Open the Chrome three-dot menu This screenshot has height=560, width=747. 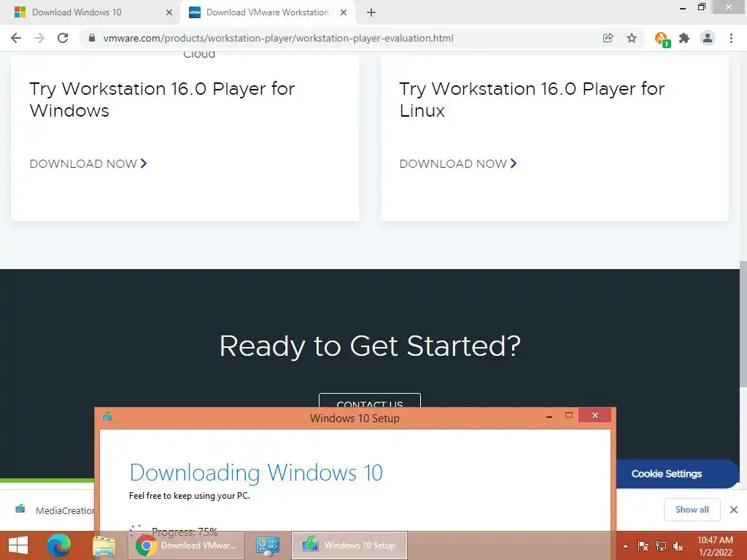pyautogui.click(x=731, y=38)
